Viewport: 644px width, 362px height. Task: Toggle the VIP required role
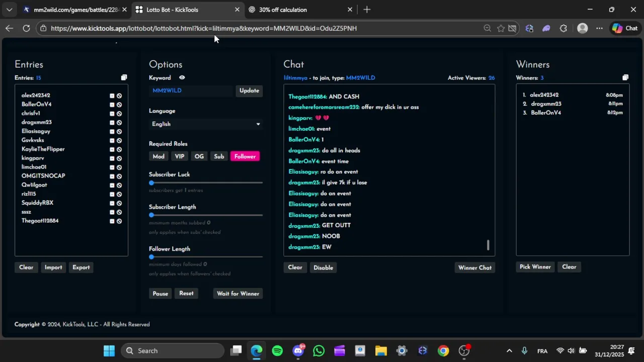pos(180,156)
